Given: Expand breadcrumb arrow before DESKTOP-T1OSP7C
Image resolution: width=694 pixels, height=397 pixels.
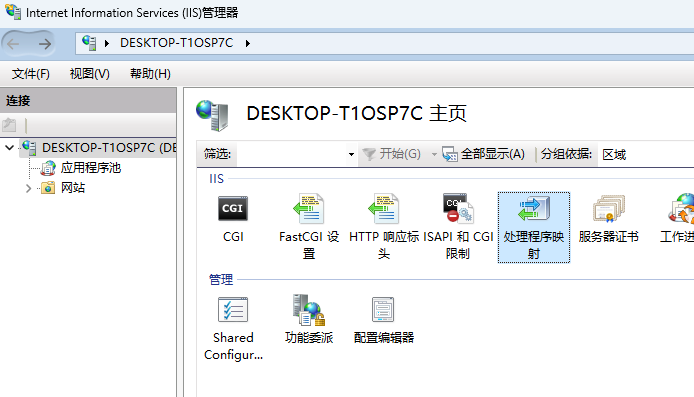Looking at the screenshot, I should tap(107, 43).
